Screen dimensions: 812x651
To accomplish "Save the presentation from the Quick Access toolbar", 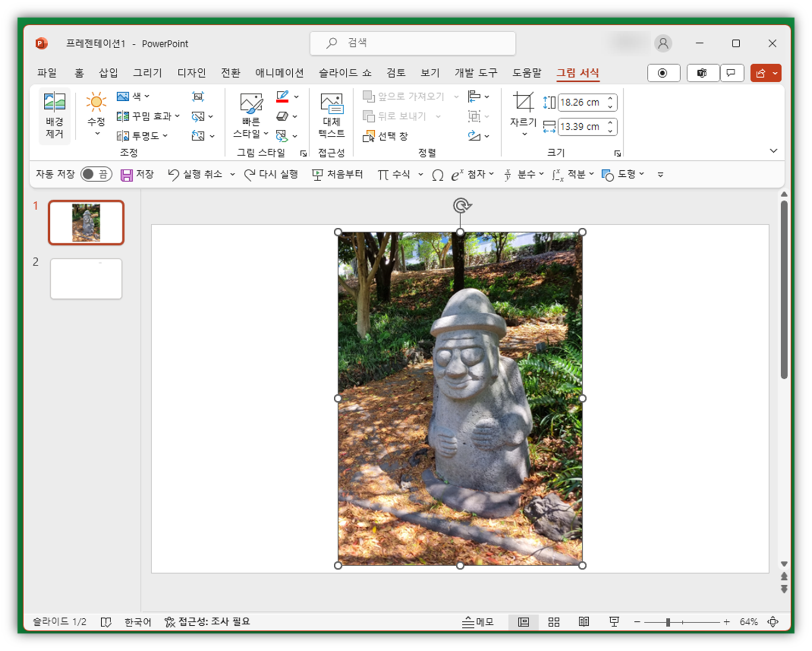I will 138,174.
